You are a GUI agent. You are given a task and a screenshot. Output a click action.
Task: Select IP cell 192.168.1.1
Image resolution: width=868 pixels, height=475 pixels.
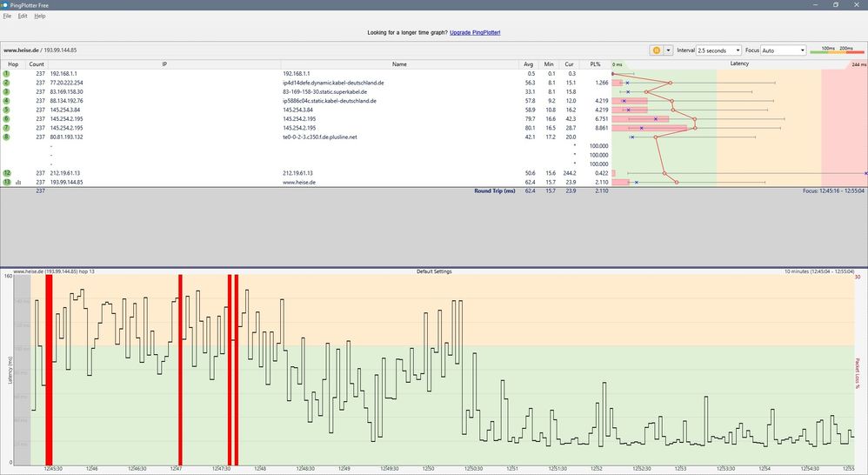(x=63, y=74)
